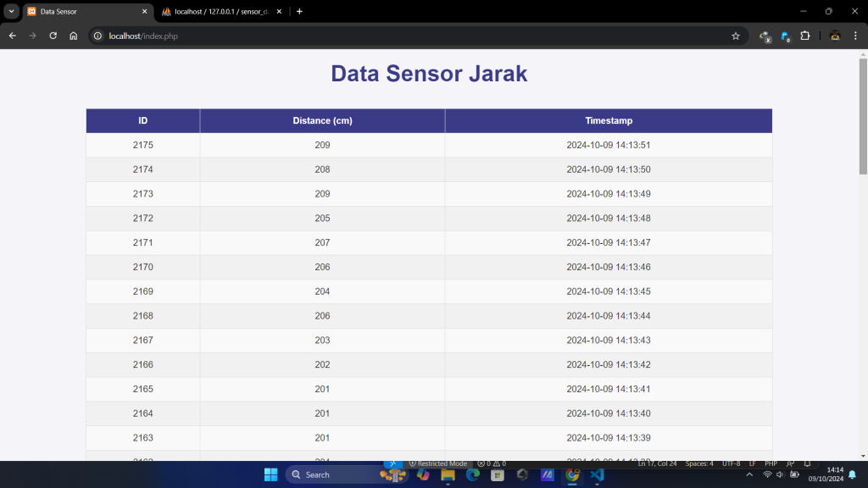Show hidden system tray icons

pyautogui.click(x=749, y=474)
